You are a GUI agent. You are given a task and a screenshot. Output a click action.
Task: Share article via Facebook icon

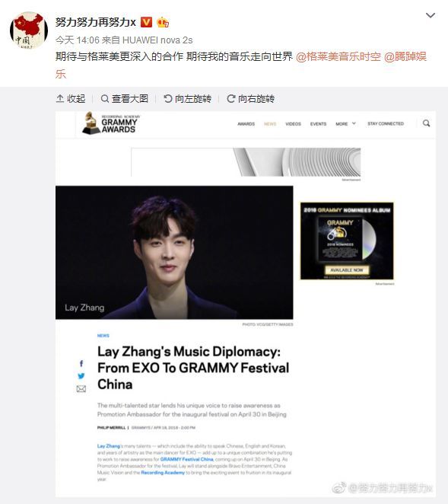click(x=81, y=364)
